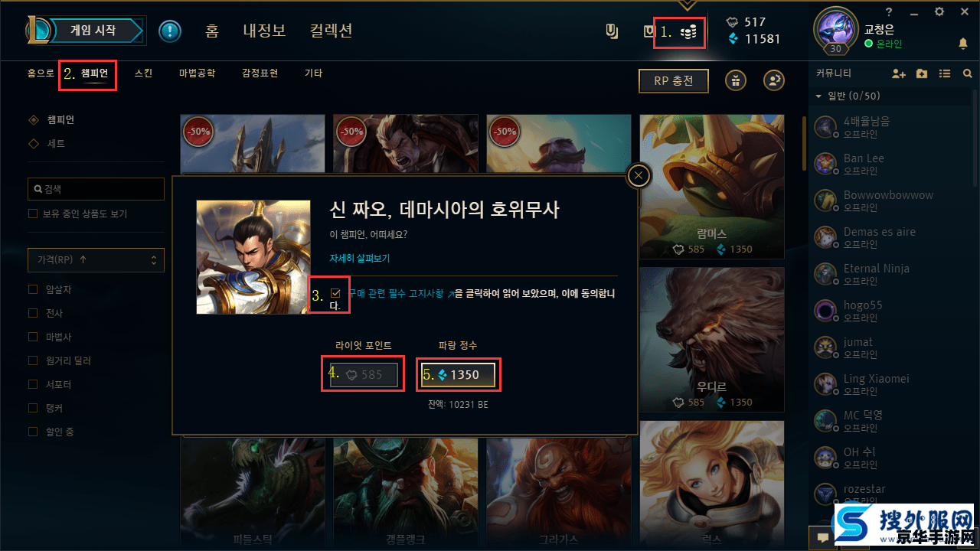Close the 신 짜오 purchase dialog
Image resolution: width=980 pixels, height=551 pixels.
[639, 176]
